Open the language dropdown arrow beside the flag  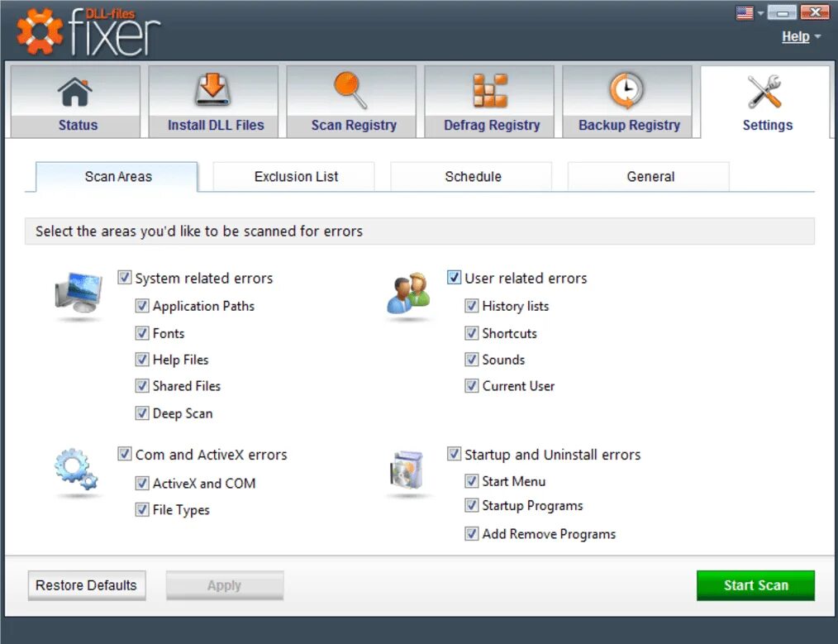[760, 13]
